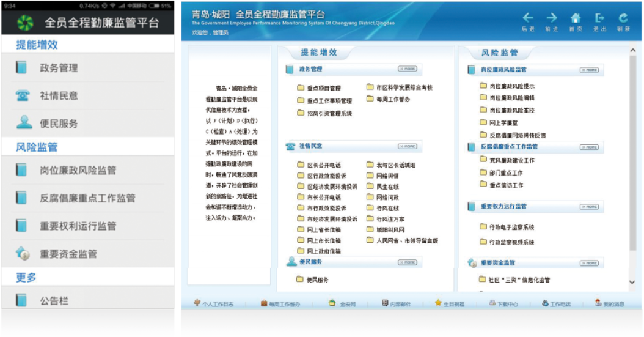The height and width of the screenshot is (337, 644).
Task: Open the 网上政府信箱 folder
Action: (x=319, y=251)
